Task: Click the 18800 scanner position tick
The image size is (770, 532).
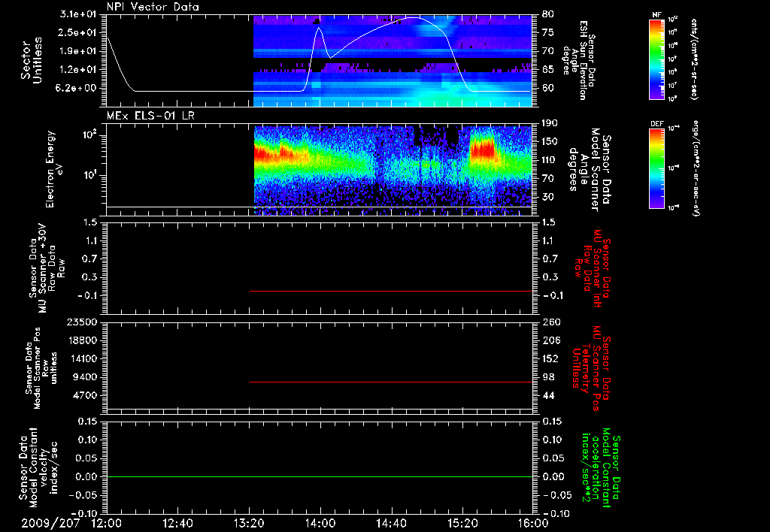Action: click(81, 340)
